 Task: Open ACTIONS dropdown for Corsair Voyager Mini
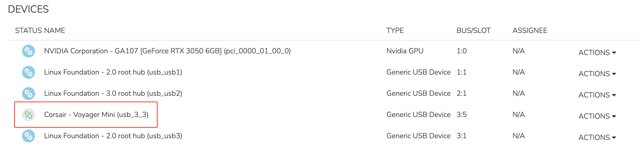(597, 116)
